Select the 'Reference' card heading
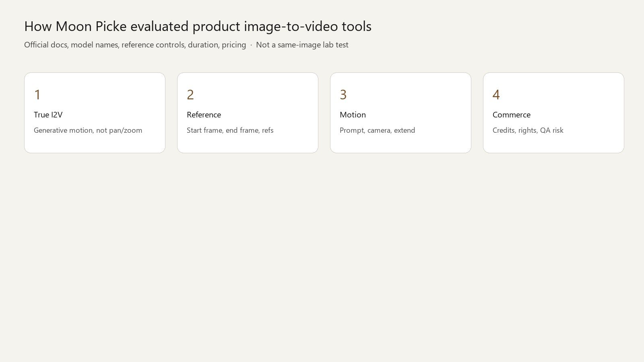The image size is (644, 362). click(x=204, y=115)
